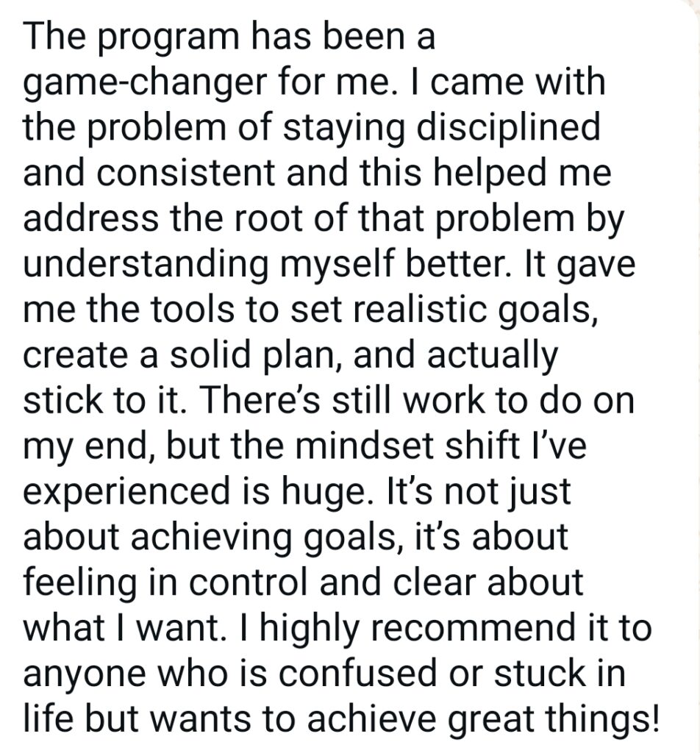Click the word "mindset" in the message
The image size is (700, 753).
click(365, 446)
